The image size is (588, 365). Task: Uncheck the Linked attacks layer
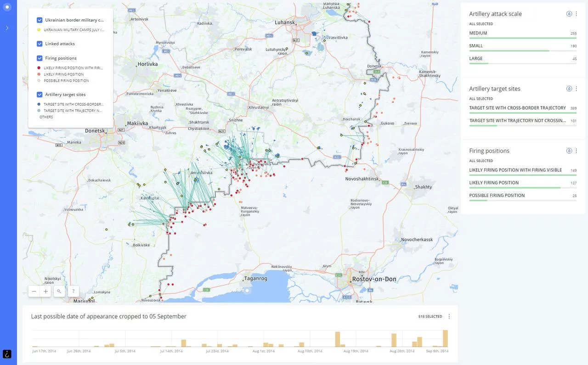[x=40, y=44]
